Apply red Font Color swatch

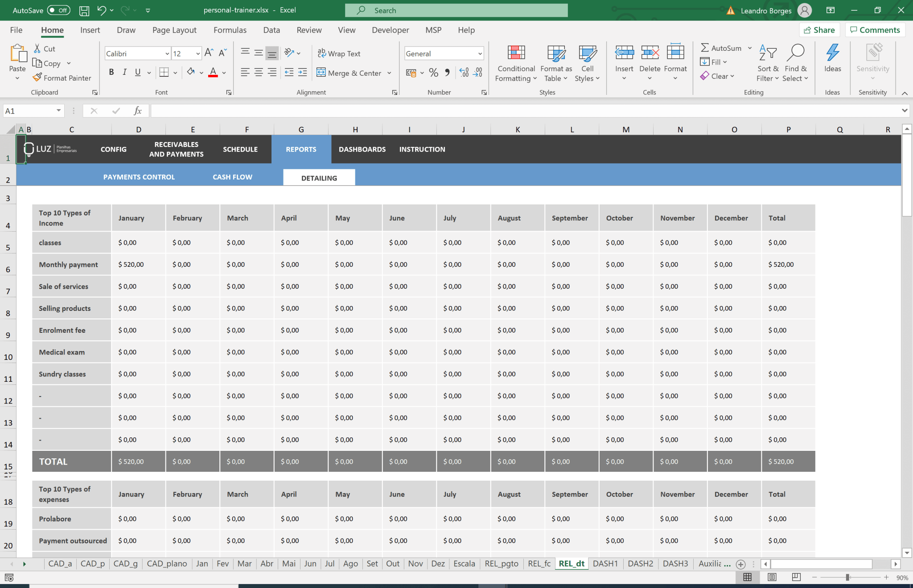pyautogui.click(x=213, y=72)
